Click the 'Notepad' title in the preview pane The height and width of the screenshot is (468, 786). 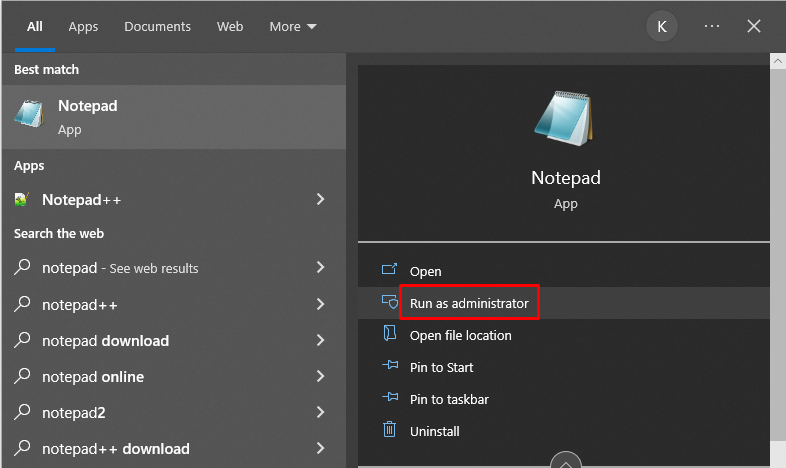(565, 178)
